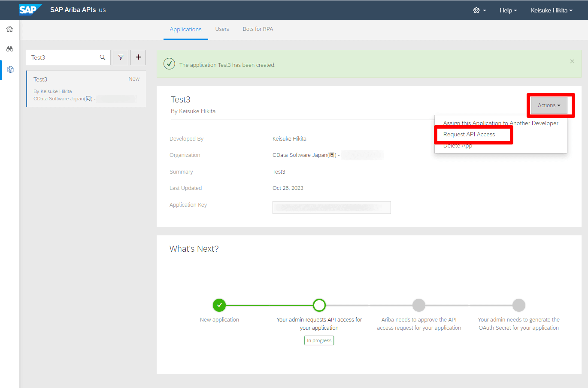Click the Actions dropdown button
The height and width of the screenshot is (388, 588).
point(549,105)
